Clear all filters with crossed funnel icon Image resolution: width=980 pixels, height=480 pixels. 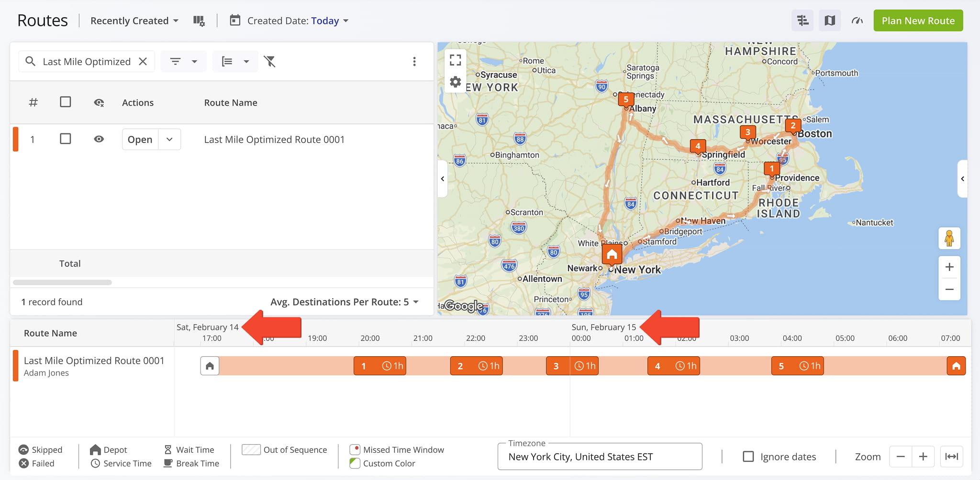point(270,61)
